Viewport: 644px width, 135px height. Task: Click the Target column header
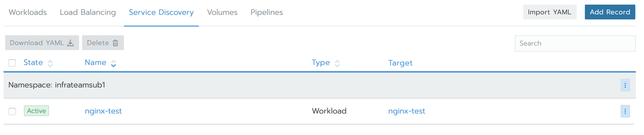400,63
